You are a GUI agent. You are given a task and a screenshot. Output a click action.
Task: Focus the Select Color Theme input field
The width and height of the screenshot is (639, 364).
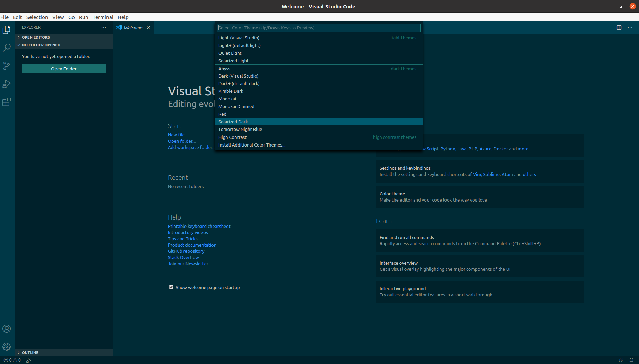coord(318,28)
